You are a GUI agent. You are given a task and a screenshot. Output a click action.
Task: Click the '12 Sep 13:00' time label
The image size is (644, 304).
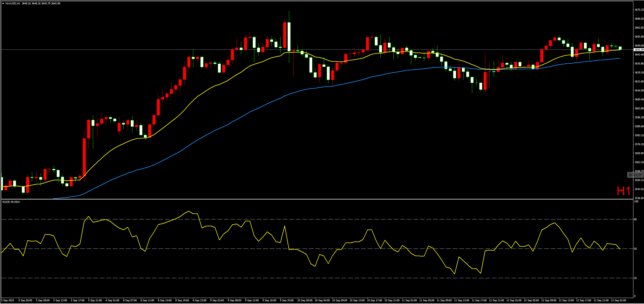pos(566,300)
